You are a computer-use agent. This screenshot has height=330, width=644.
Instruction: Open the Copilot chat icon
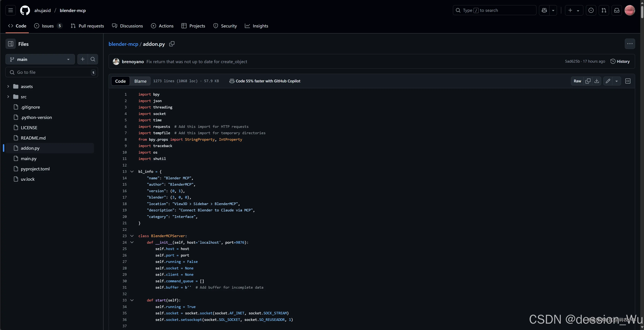[x=544, y=10]
